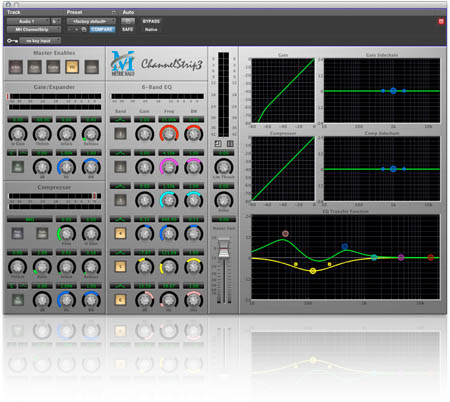Click the red band 1 frequency knob
Screen dimensions: 450x402
[169, 134]
